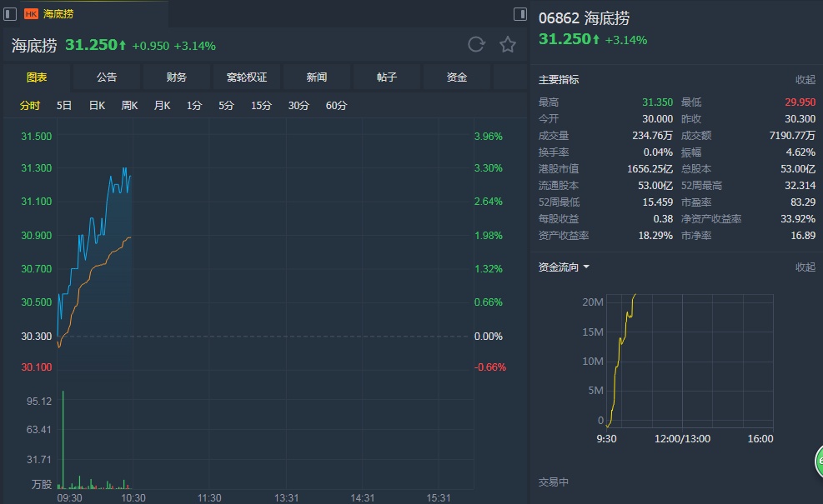
Task: Click the 海底捞 stock tab title
Action: (x=58, y=14)
